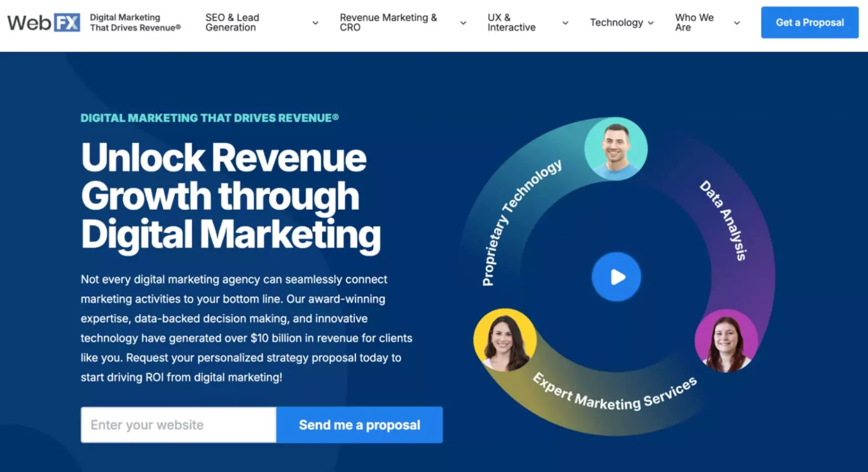The image size is (868, 472).
Task: Expand chevron beside SEO & Lead Generation
Action: pos(315,23)
